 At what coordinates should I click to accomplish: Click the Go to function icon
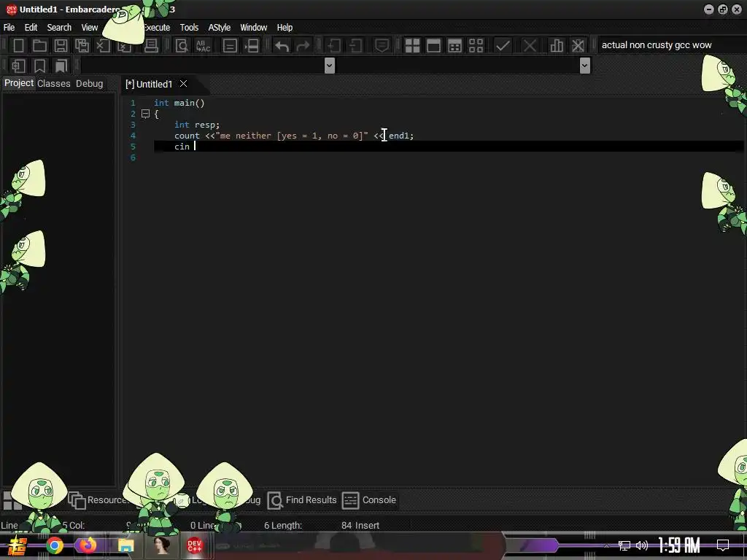coord(230,46)
